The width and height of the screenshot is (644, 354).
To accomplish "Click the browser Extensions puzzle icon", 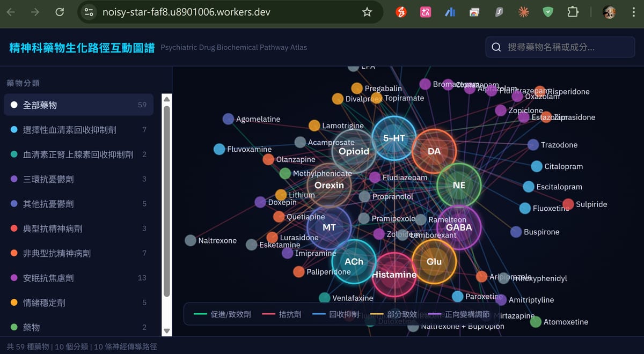I will 573,12.
